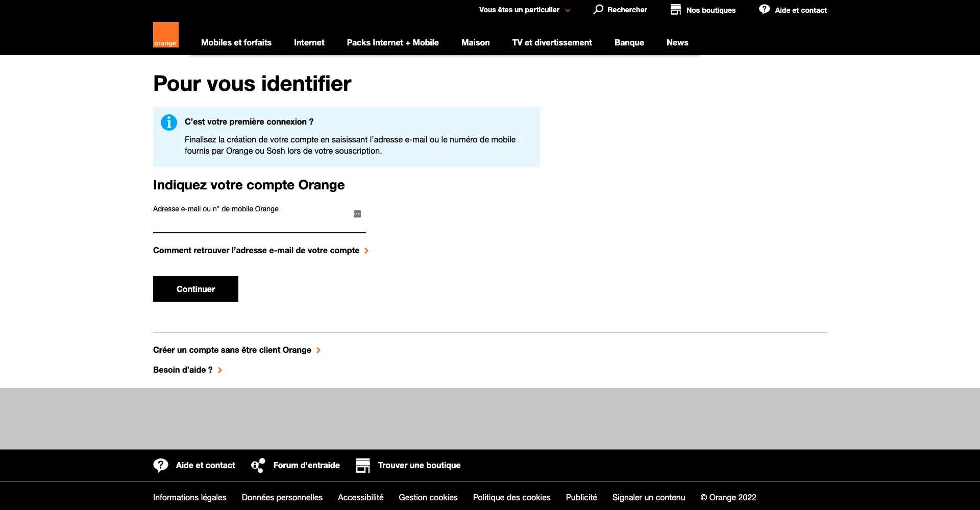Click the chevron next to Créer un compte
980x510 pixels.
tap(318, 350)
